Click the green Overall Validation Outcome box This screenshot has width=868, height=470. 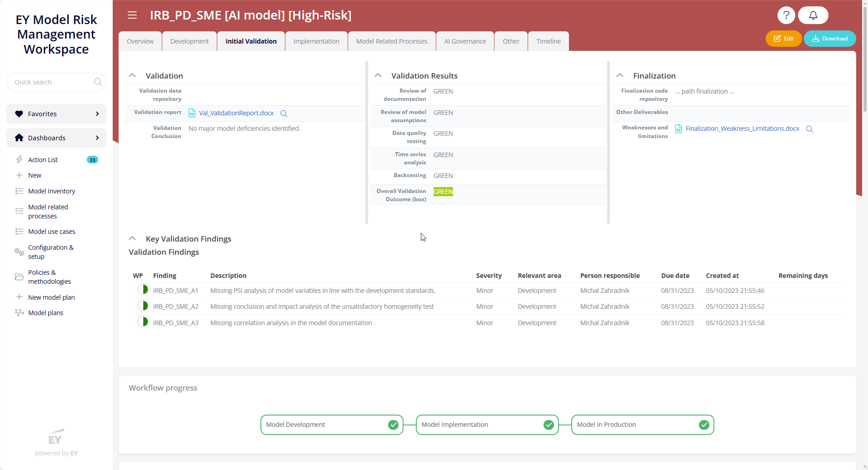[443, 192]
